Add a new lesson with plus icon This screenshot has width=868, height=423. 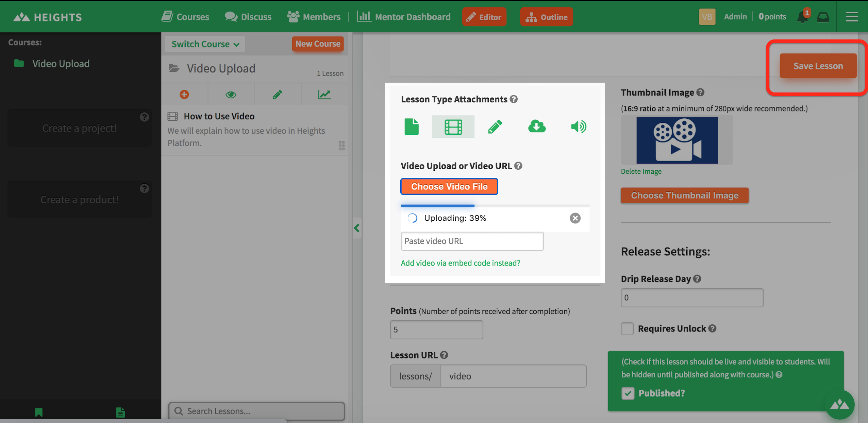click(x=184, y=95)
